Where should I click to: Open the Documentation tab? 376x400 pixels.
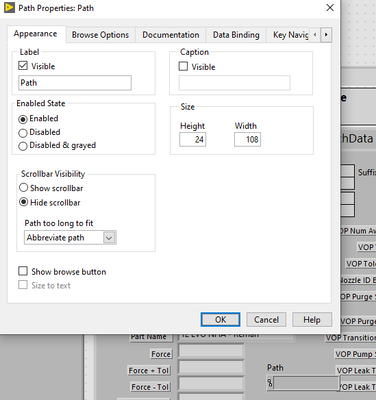[x=171, y=35]
